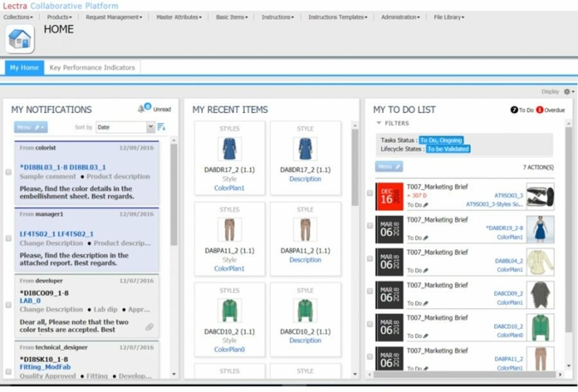Open the blue dress DA8DR17_2 style thumbnail
This screenshot has height=392, width=578.
229,149
